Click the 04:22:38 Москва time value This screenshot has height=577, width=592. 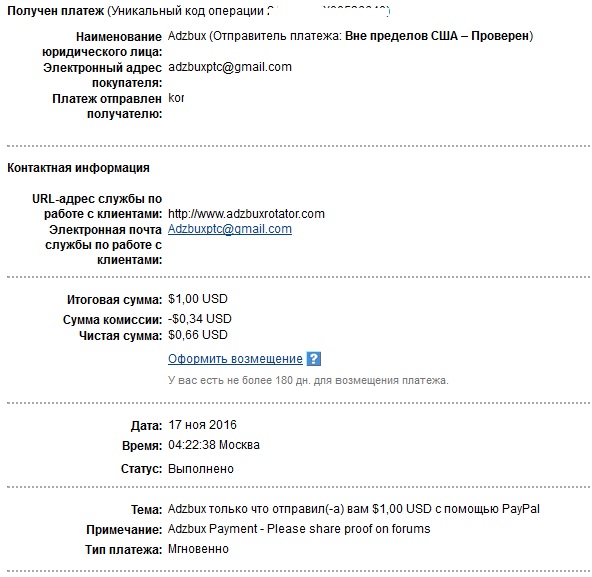coord(214,445)
